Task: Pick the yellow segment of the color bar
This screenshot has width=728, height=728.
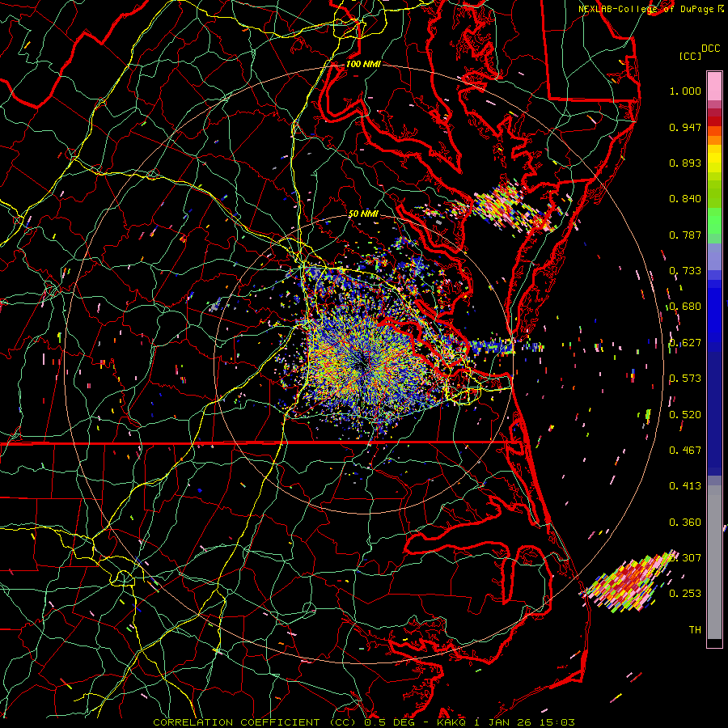Action: 714,159
